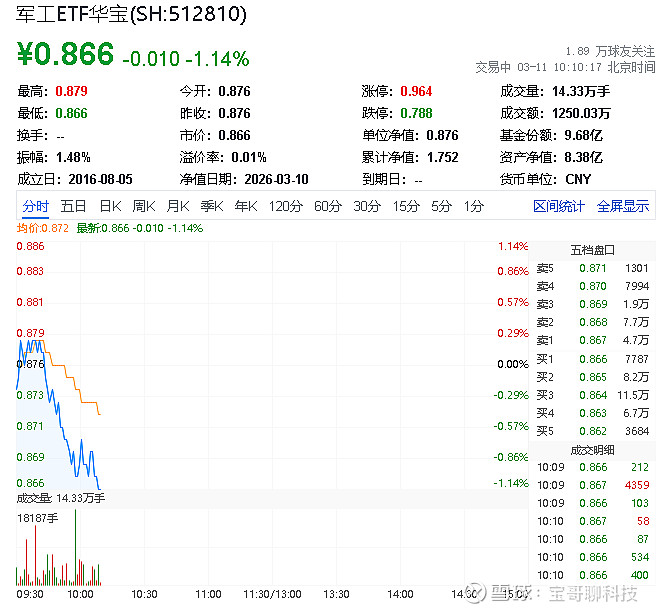Click the 18187手 volume scale label
The height and width of the screenshot is (613, 656).
[x=38, y=518]
